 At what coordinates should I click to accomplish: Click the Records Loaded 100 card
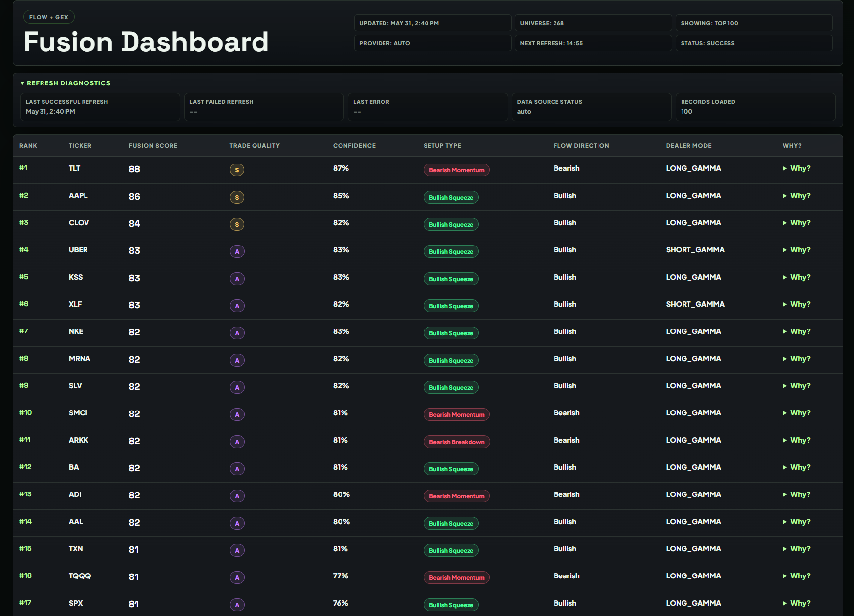pyautogui.click(x=755, y=107)
